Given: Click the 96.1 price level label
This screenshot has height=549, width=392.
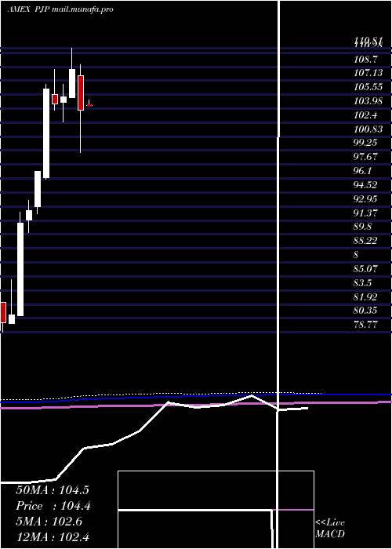Looking at the screenshot, I should (362, 171).
